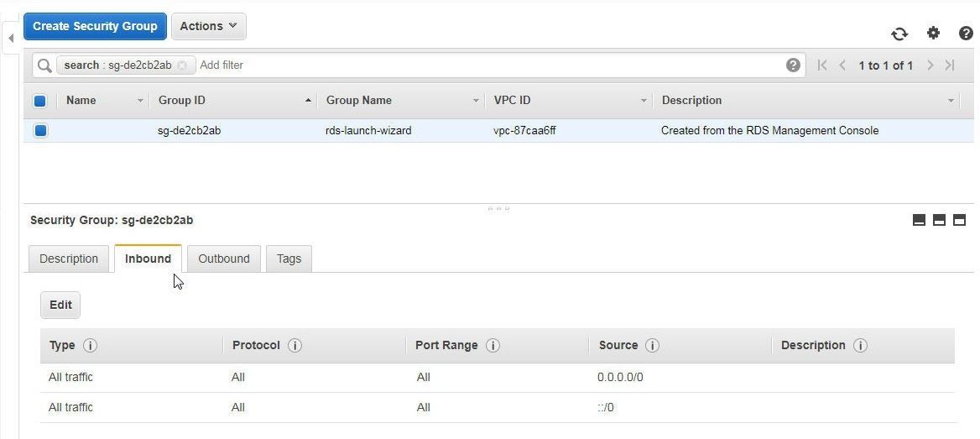Collapse the left navigation sidebar arrow

click(11, 39)
